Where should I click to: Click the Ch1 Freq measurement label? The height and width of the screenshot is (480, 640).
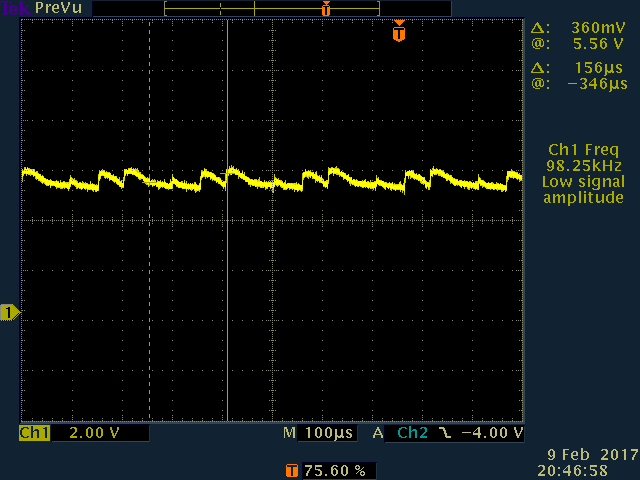click(x=584, y=150)
